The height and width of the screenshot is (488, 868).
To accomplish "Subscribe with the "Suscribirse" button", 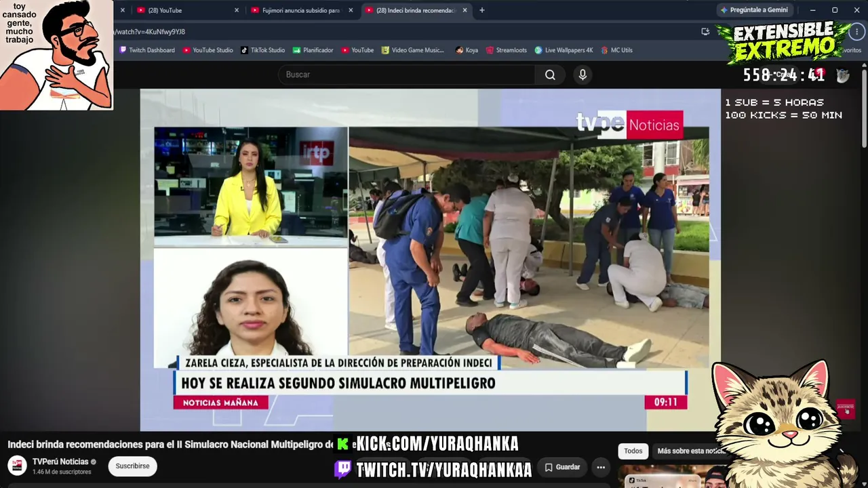I will click(132, 466).
